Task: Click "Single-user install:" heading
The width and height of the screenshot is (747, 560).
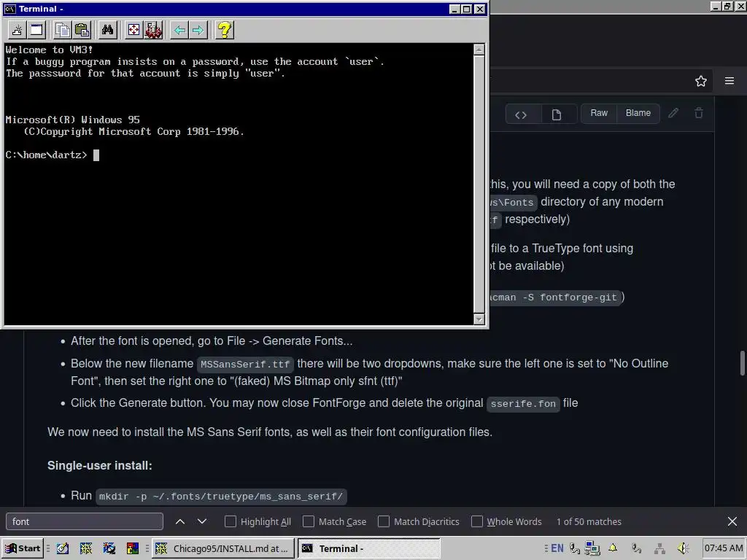Action: pos(99,466)
